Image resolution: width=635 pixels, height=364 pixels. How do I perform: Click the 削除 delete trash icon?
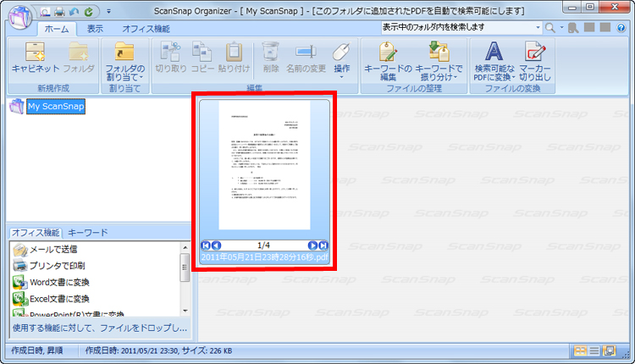click(x=271, y=58)
